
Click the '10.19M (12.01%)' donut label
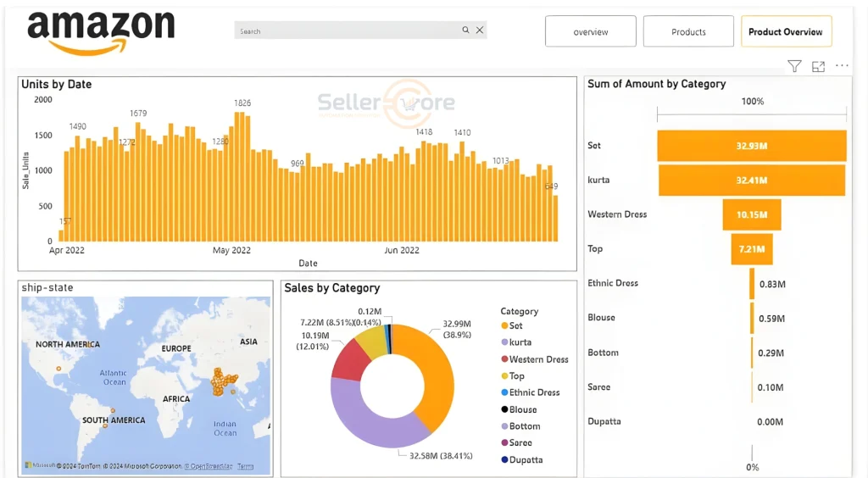(x=313, y=341)
